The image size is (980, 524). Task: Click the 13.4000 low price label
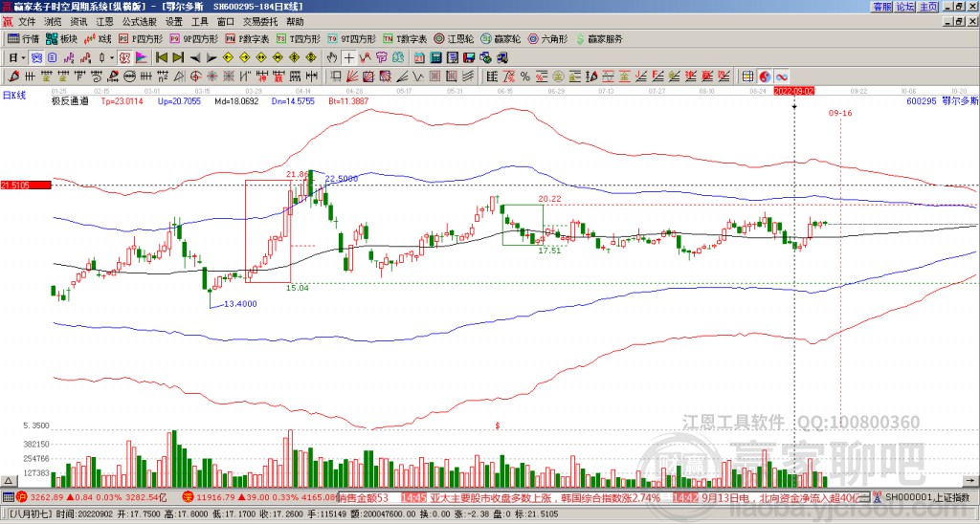pyautogui.click(x=240, y=304)
